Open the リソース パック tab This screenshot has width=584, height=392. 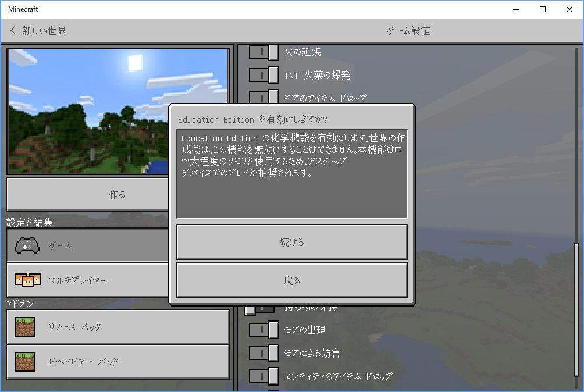(x=117, y=327)
